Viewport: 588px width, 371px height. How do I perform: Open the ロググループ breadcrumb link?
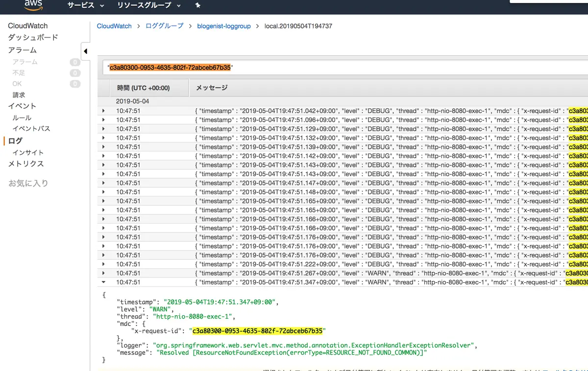[165, 26]
